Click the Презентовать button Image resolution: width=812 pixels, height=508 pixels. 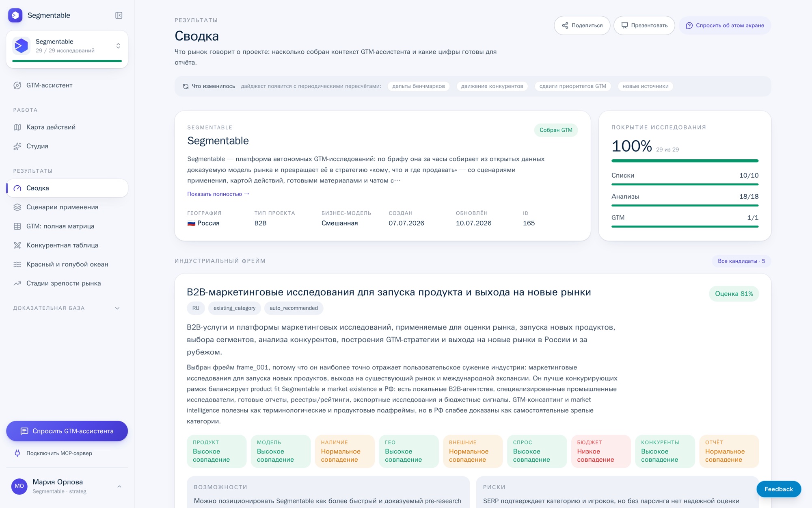tap(644, 26)
